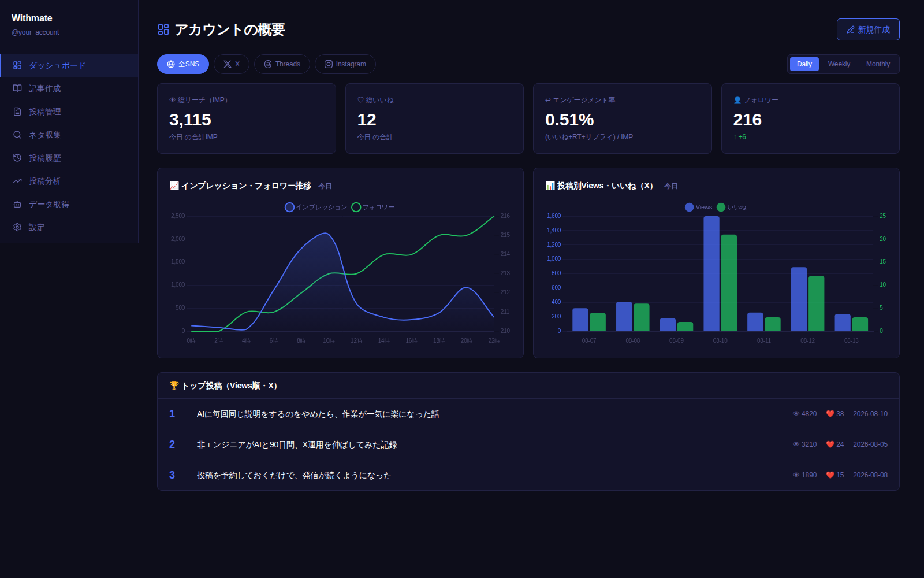Toggle the インプレッション legend series
The height and width of the screenshot is (578, 924).
pyautogui.click(x=316, y=207)
